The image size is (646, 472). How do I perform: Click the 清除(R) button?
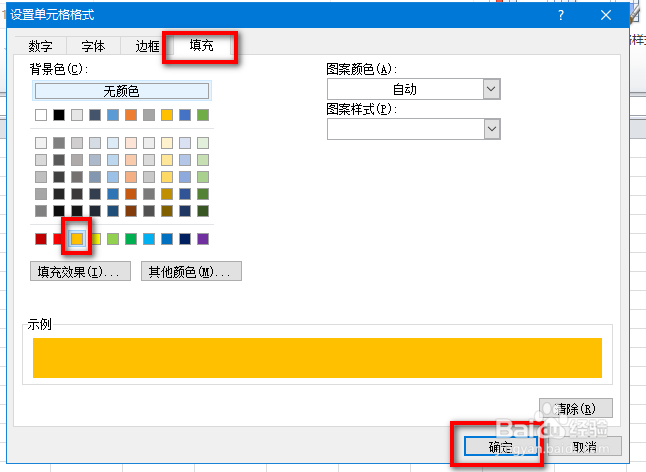coord(576,409)
